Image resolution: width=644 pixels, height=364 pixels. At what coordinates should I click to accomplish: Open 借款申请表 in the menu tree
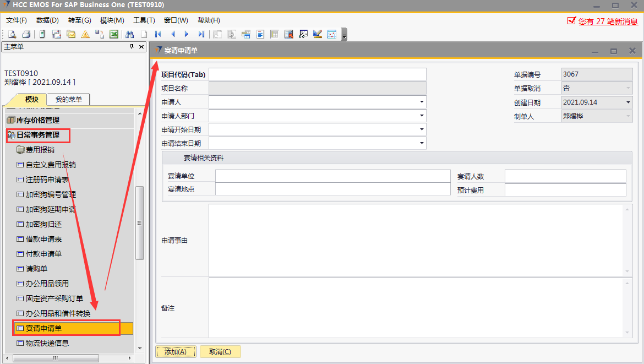pos(43,239)
